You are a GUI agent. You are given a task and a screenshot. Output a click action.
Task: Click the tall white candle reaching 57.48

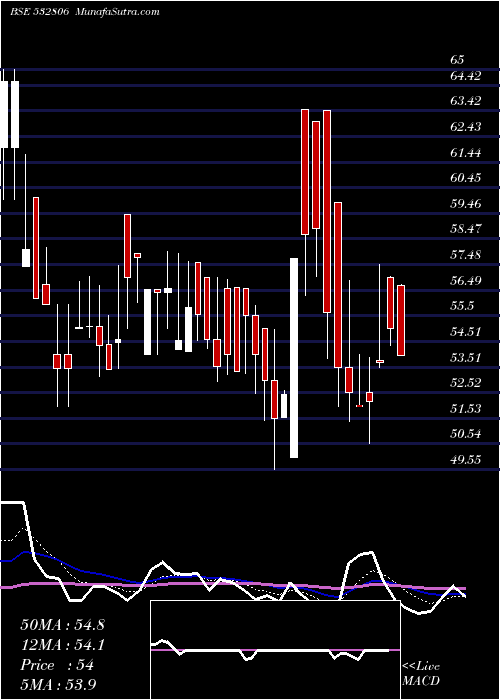coord(294,358)
